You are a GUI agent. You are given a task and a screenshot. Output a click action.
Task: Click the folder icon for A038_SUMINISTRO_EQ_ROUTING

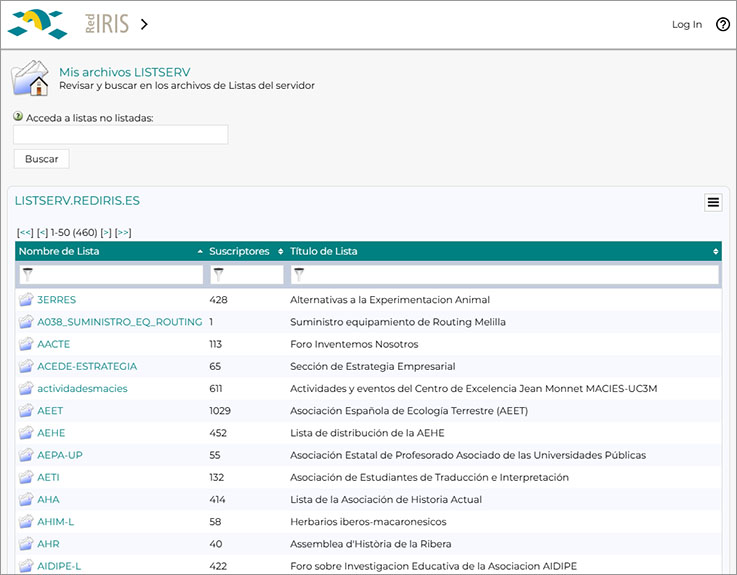click(26, 321)
